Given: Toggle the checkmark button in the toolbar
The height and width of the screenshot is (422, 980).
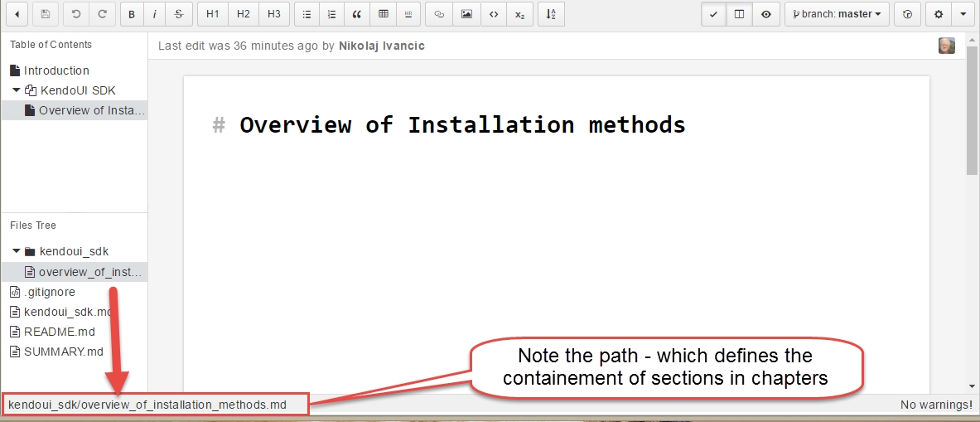Looking at the screenshot, I should 713,14.
